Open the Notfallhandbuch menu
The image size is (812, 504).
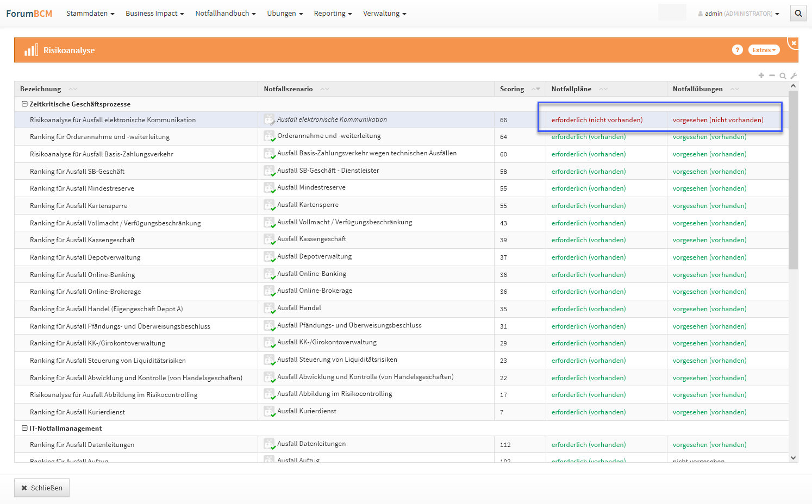coord(225,14)
